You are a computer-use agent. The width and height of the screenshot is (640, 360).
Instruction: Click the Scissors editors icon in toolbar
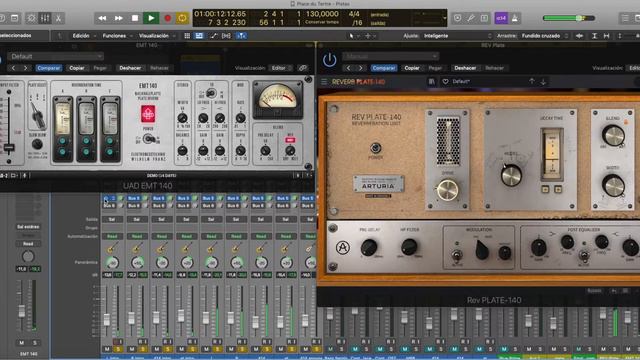tap(58, 18)
